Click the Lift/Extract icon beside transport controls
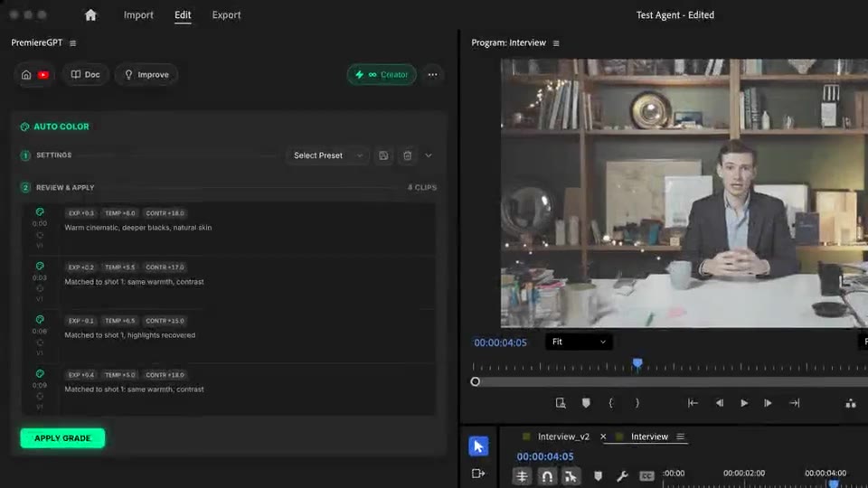The height and width of the screenshot is (488, 868). click(851, 403)
